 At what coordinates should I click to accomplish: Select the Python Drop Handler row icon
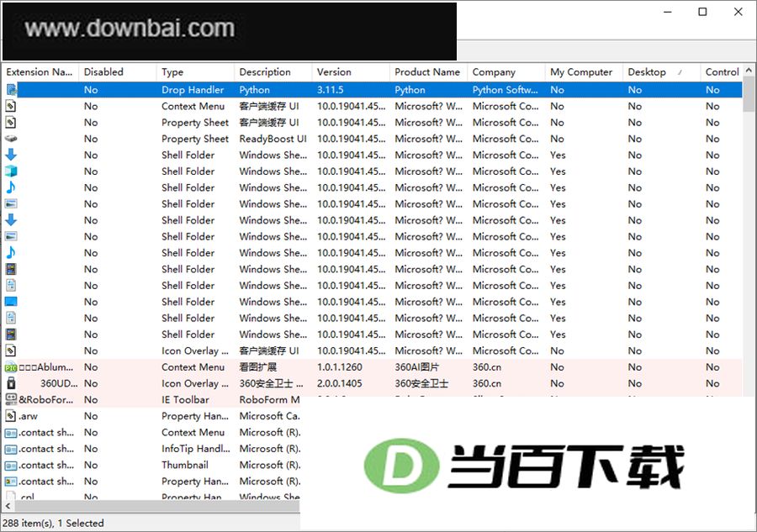(11, 90)
